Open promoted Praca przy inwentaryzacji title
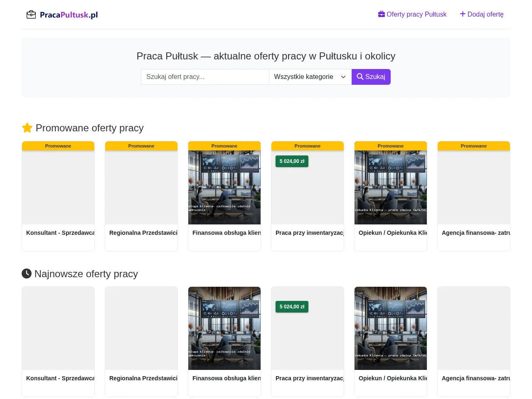This screenshot has width=532, height=399. point(310,233)
